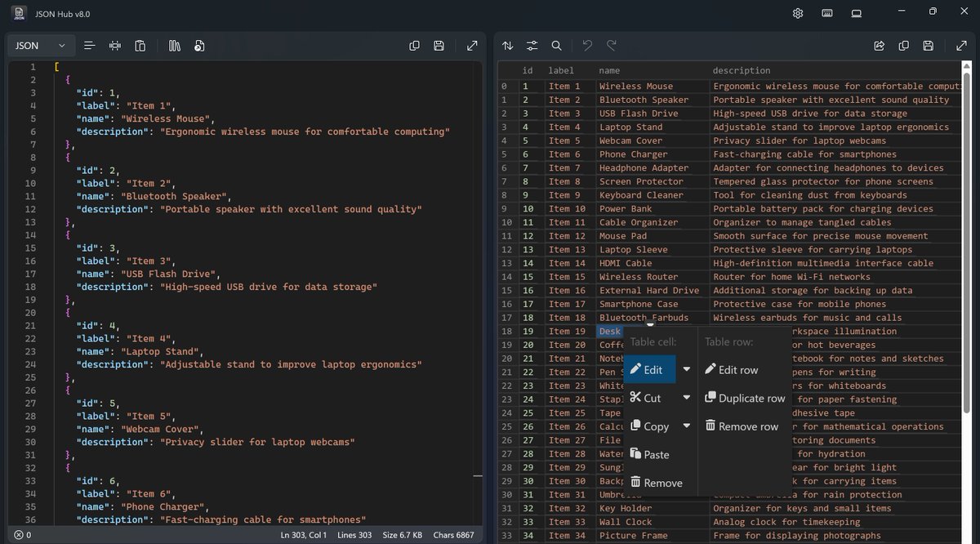This screenshot has width=980, height=544.
Task: Click the 'Item 10' label cell
Action: coord(570,209)
